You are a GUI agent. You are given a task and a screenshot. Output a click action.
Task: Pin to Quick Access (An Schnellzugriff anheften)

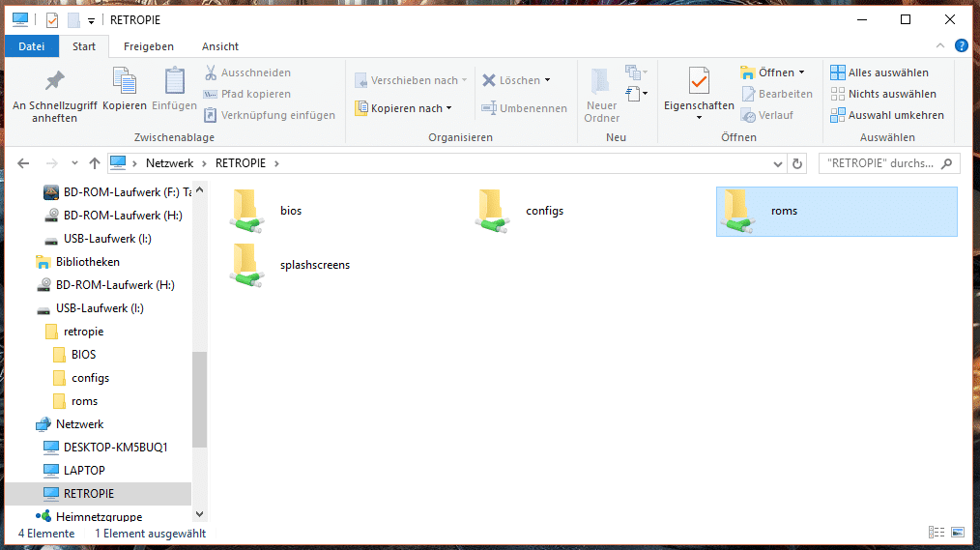coord(54,95)
